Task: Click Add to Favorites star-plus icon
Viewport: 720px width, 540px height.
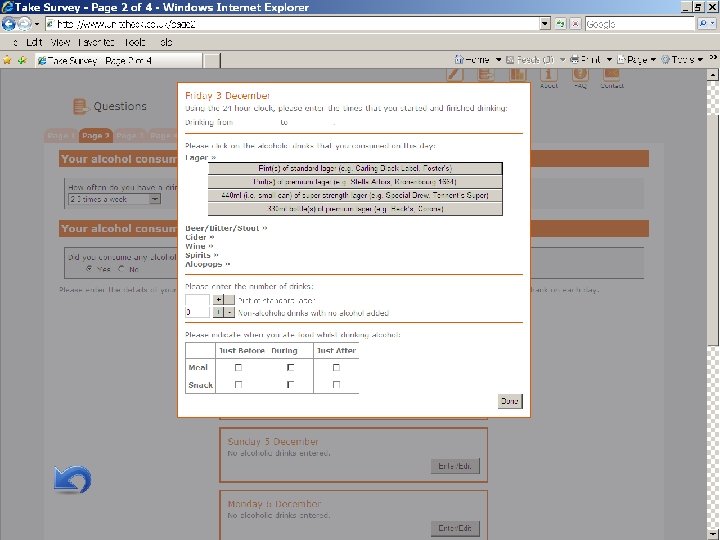Action: tap(22, 60)
